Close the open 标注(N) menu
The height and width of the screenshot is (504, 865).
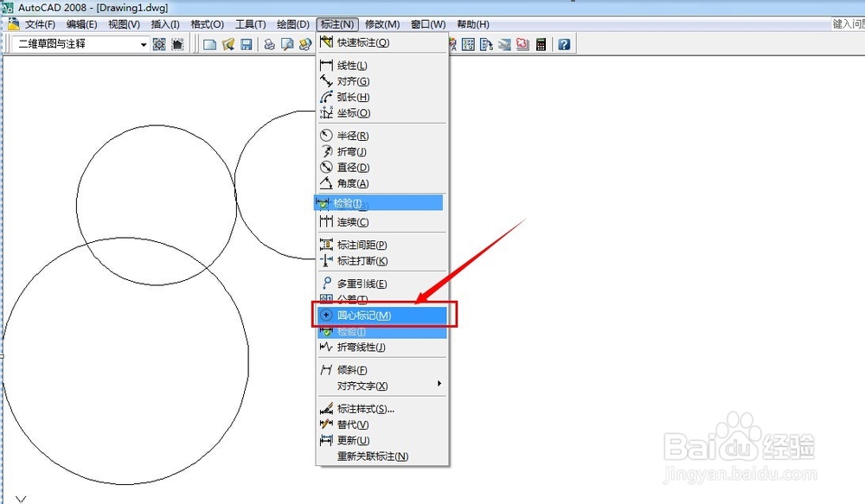coord(337,24)
